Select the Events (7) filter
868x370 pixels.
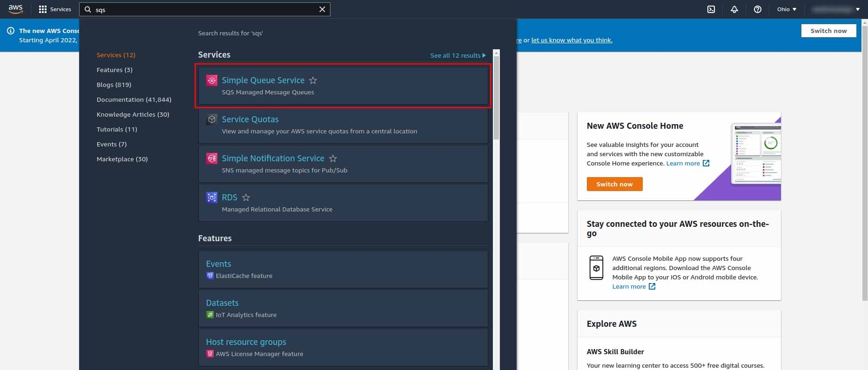click(x=112, y=144)
